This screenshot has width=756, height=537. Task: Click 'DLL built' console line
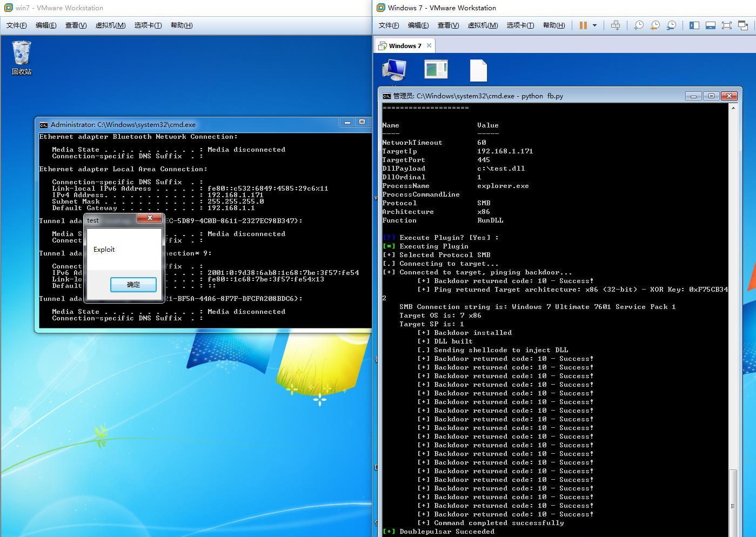click(x=445, y=341)
